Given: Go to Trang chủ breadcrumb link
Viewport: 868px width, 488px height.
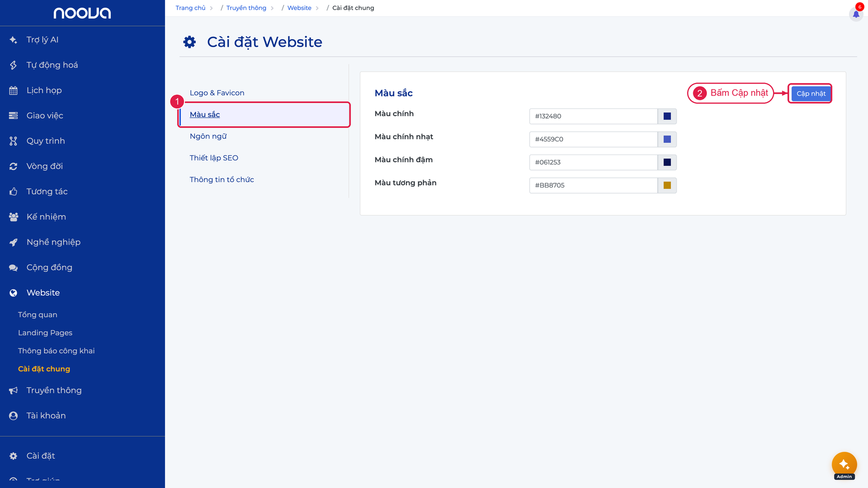Looking at the screenshot, I should click(190, 8).
